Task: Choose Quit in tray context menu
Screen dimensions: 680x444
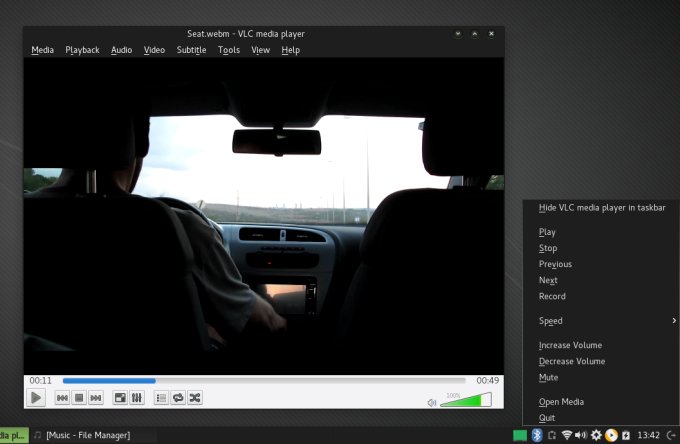Action: [602, 418]
